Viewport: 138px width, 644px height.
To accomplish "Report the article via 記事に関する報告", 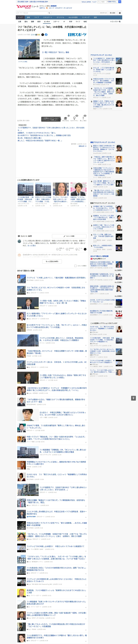I will point(24,121).
